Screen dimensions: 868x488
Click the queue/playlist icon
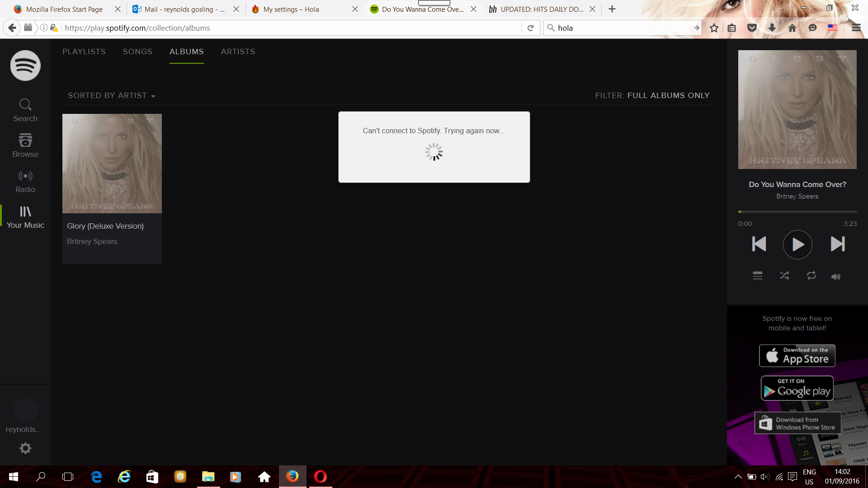coord(757,275)
